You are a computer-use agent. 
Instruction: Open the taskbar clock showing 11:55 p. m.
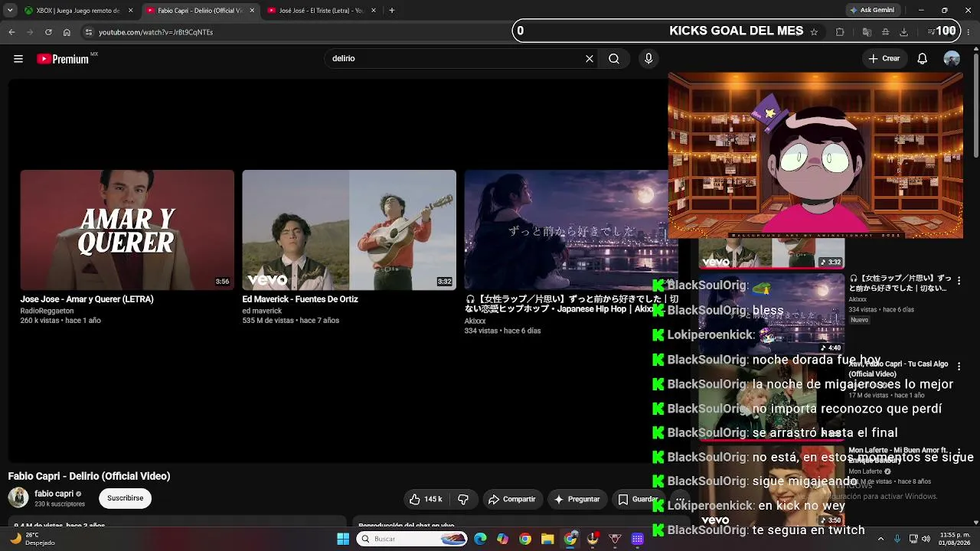click(x=953, y=539)
